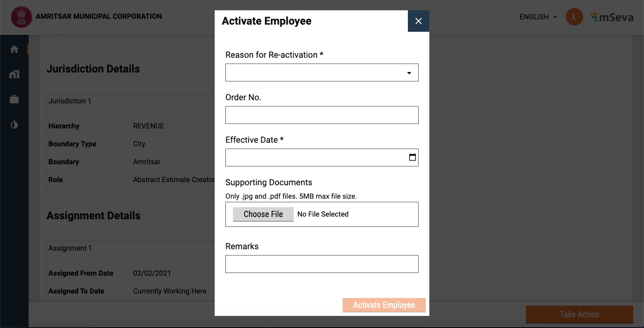644x328 pixels.
Task: Expand Reason for Re-activation dropdown
Action: coord(322,72)
